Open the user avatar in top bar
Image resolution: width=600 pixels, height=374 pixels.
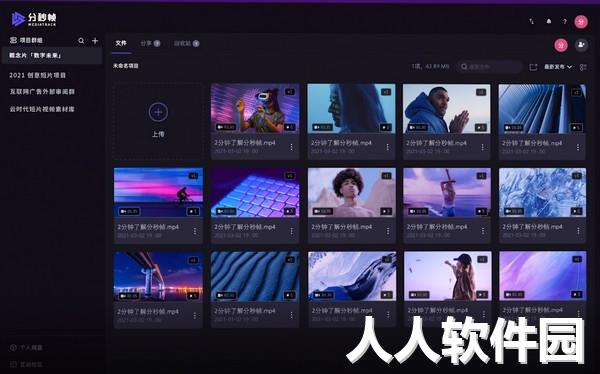coord(581,22)
